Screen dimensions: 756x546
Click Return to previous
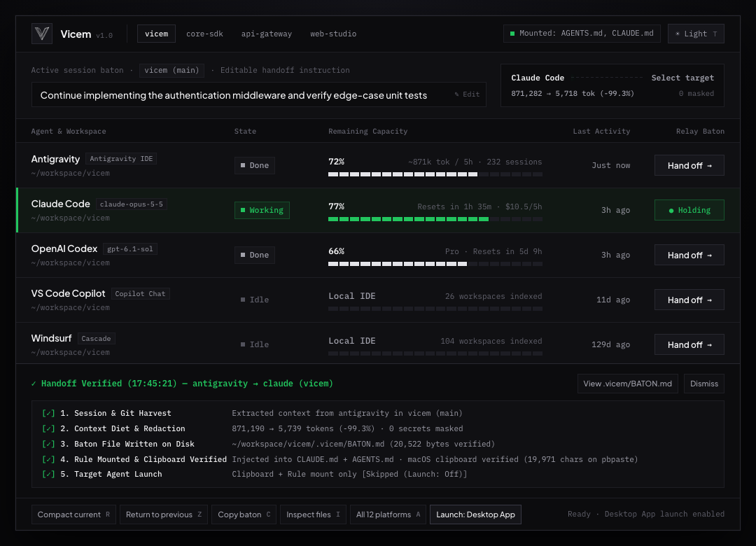click(163, 514)
